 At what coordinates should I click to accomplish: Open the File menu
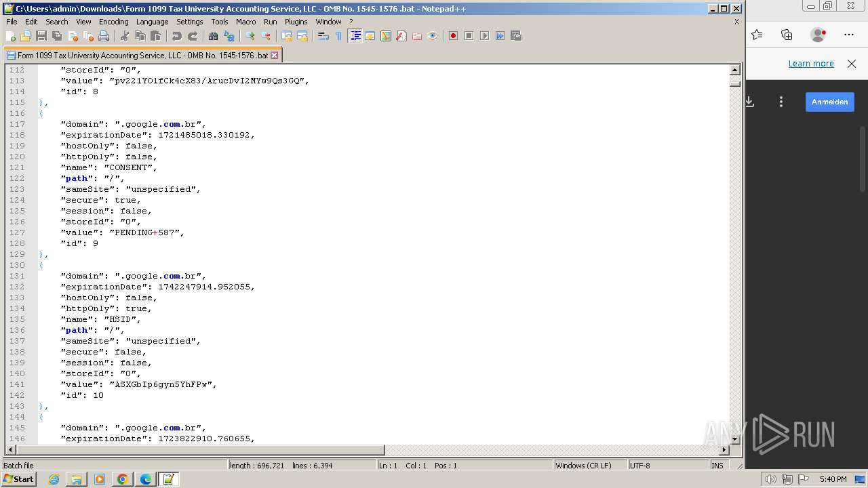click(x=12, y=22)
